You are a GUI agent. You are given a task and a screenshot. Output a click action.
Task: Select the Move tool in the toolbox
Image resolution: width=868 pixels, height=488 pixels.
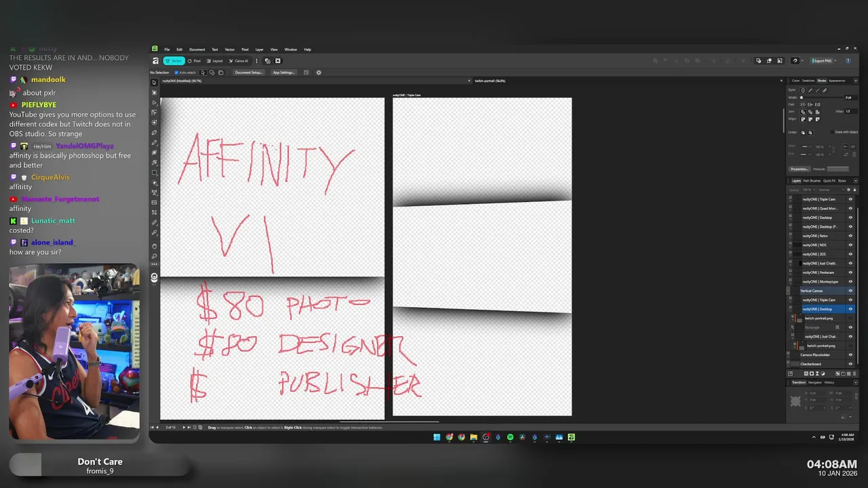[154, 83]
